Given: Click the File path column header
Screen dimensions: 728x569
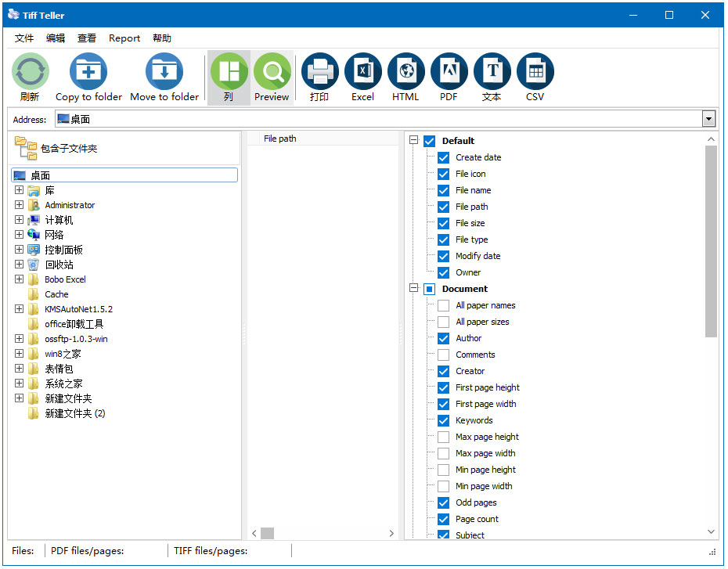Looking at the screenshot, I should coord(323,139).
